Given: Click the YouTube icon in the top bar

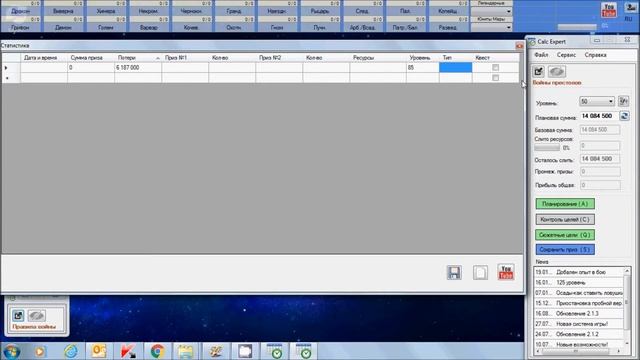Looking at the screenshot, I should point(609,10).
